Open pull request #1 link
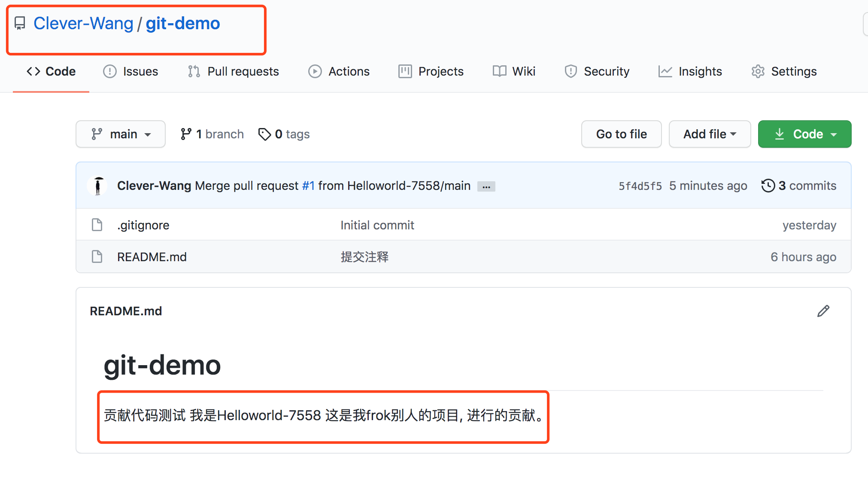This screenshot has height=482, width=868. click(x=308, y=186)
